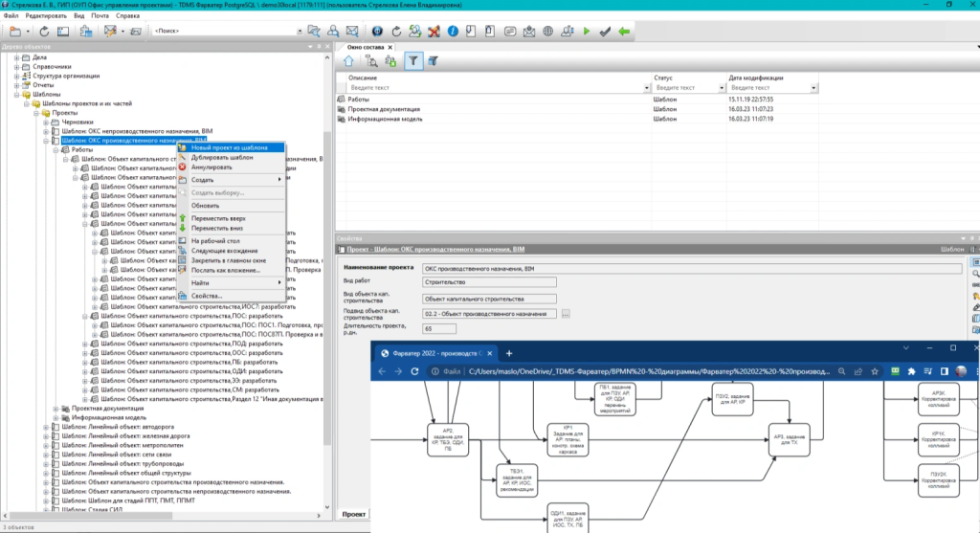980x533 pixels.
Task: Open the Поиск search combo box dropdown
Action: click(299, 32)
